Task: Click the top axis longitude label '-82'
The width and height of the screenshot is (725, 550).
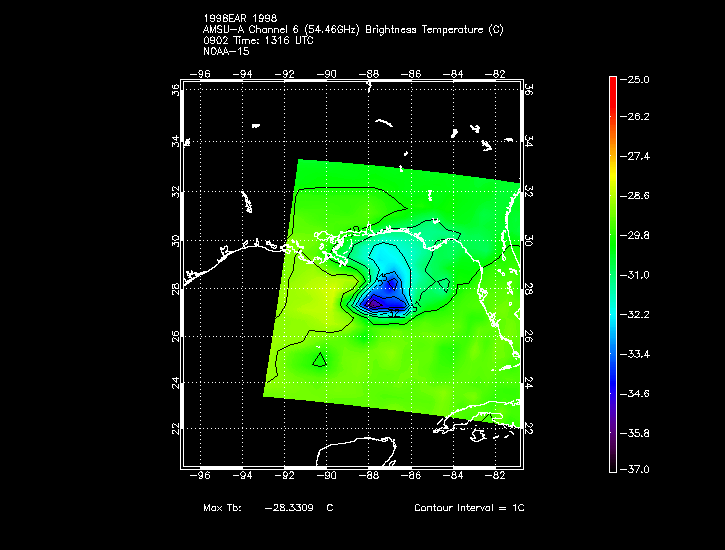Action: coord(495,74)
